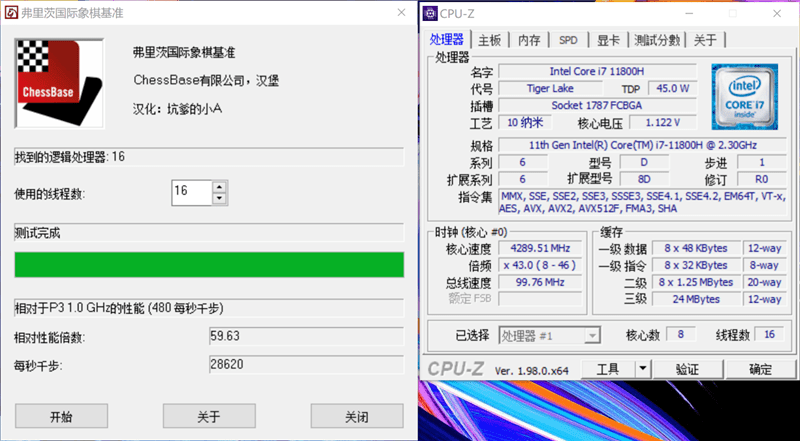The height and width of the screenshot is (441, 800).
Task: Click the CPU name Intel Core i7 11800H
Action: 597,71
